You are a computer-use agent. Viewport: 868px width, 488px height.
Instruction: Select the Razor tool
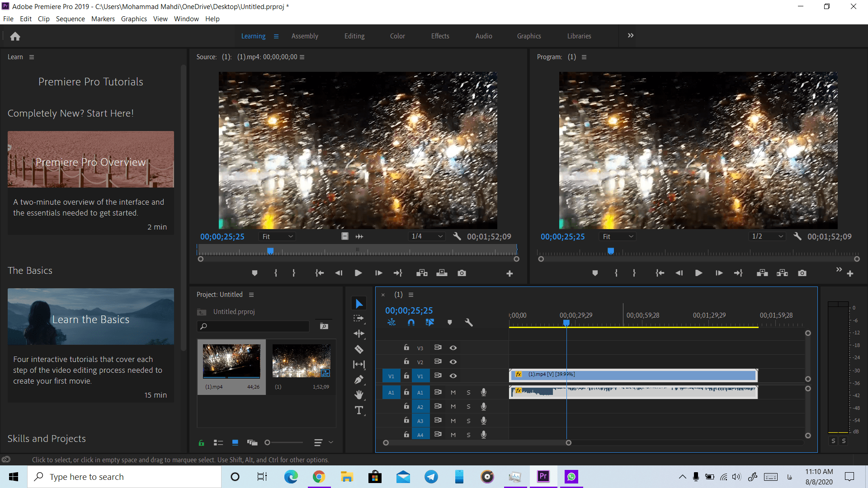pos(359,349)
